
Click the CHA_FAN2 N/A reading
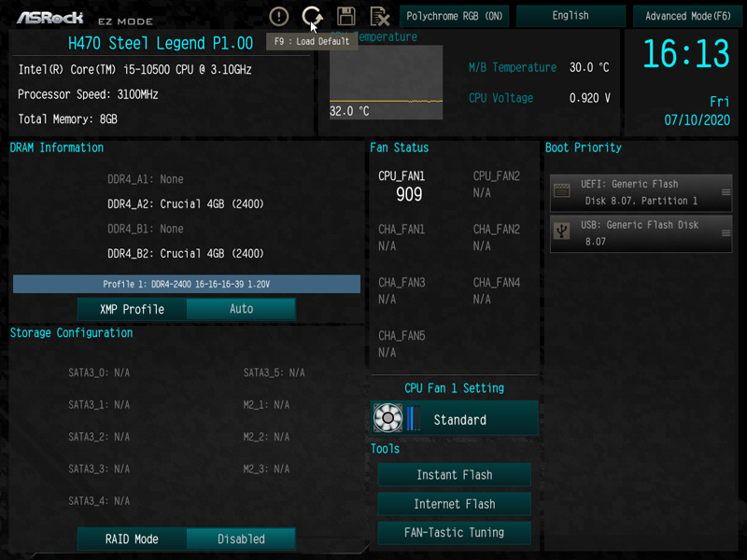click(x=482, y=246)
